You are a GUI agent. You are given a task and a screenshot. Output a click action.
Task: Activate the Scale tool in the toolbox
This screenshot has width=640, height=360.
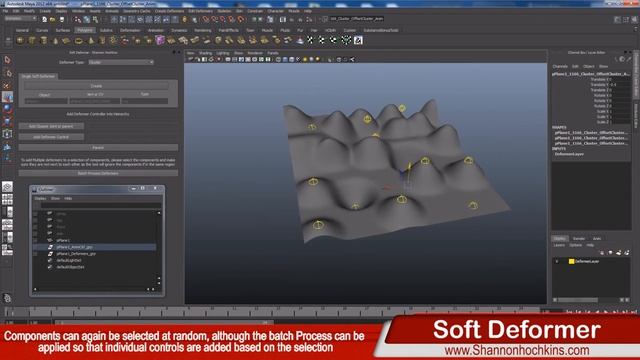pyautogui.click(x=7, y=121)
